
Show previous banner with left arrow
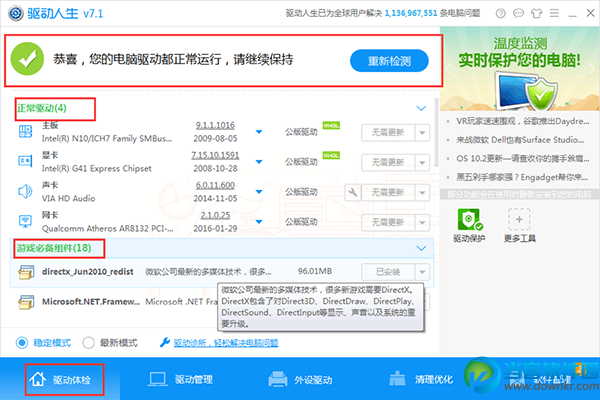point(448,69)
